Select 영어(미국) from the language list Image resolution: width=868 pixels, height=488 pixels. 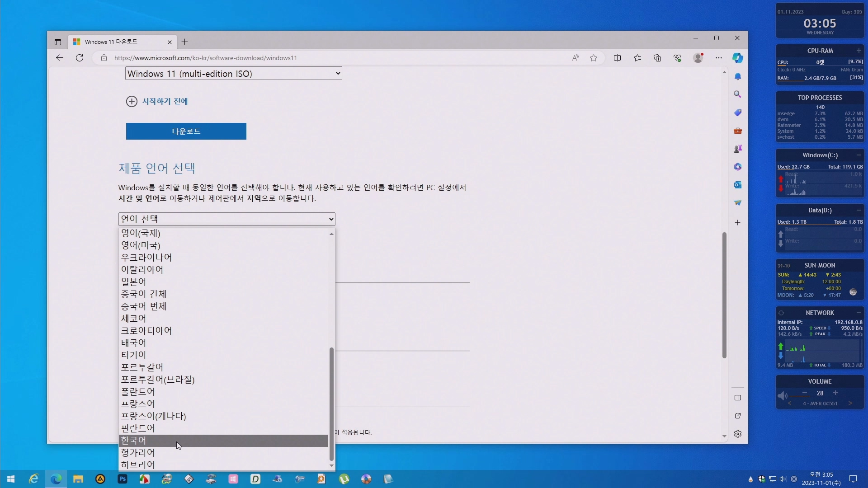(x=223, y=245)
